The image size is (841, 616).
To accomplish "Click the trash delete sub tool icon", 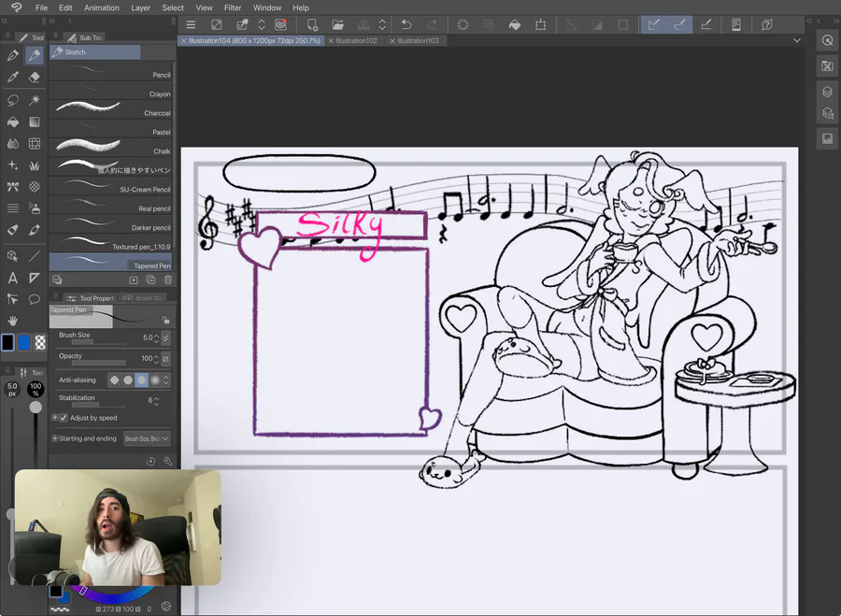I will [168, 279].
